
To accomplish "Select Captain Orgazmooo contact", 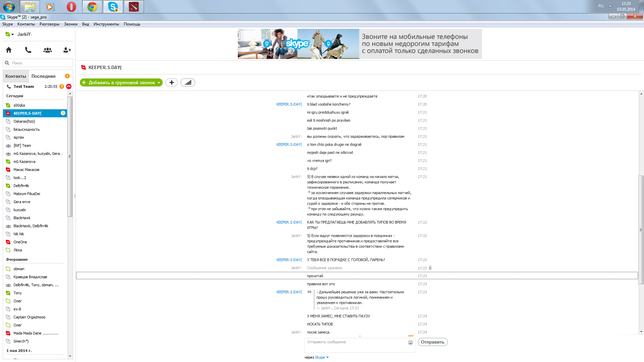I will [x=35, y=317].
